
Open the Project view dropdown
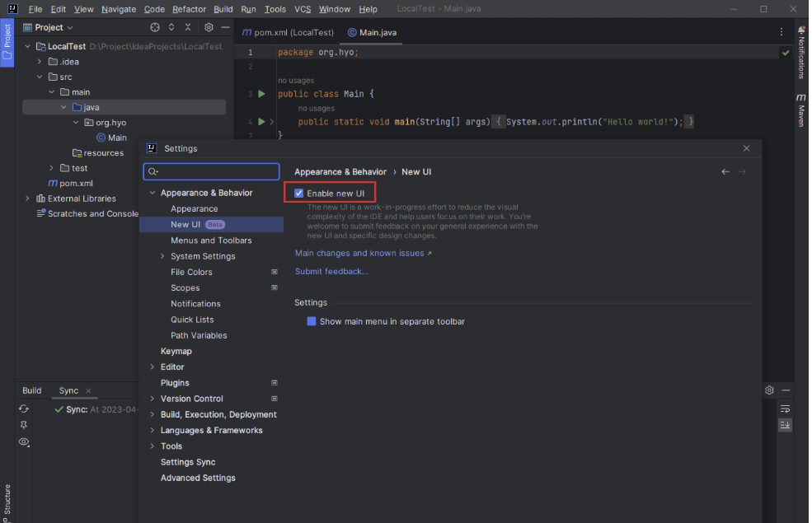48,27
